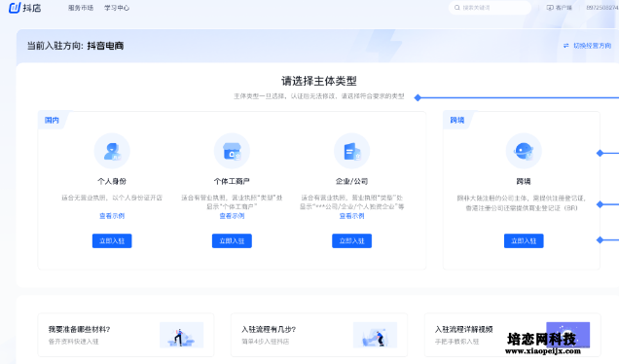Click the 个人身份 avatar icon
Screen dimensions: 619x364
point(112,151)
